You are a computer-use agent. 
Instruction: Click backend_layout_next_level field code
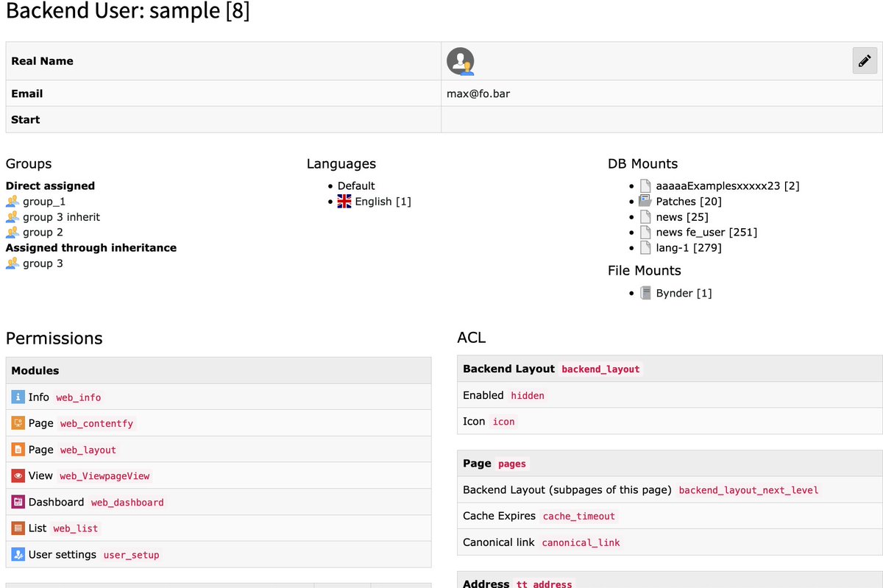[748, 490]
